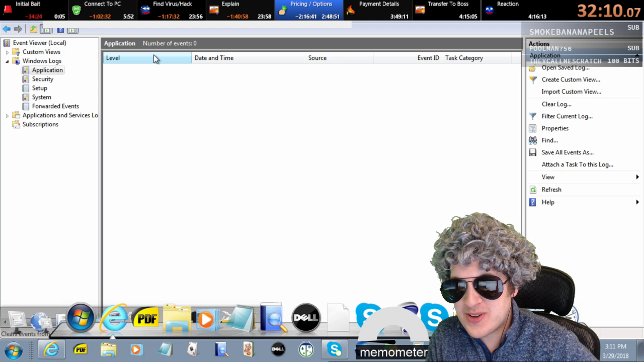Click the 'Number of events: 0' text

(x=170, y=43)
